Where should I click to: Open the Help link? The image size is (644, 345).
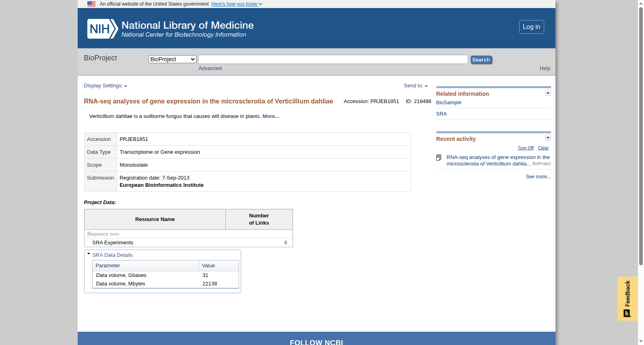point(545,68)
